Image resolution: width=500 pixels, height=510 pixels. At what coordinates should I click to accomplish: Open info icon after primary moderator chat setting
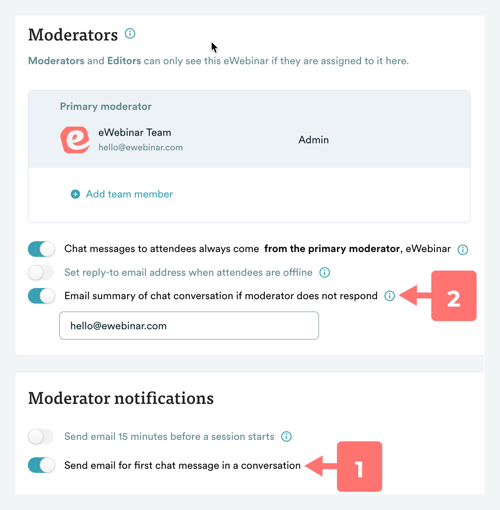463,249
